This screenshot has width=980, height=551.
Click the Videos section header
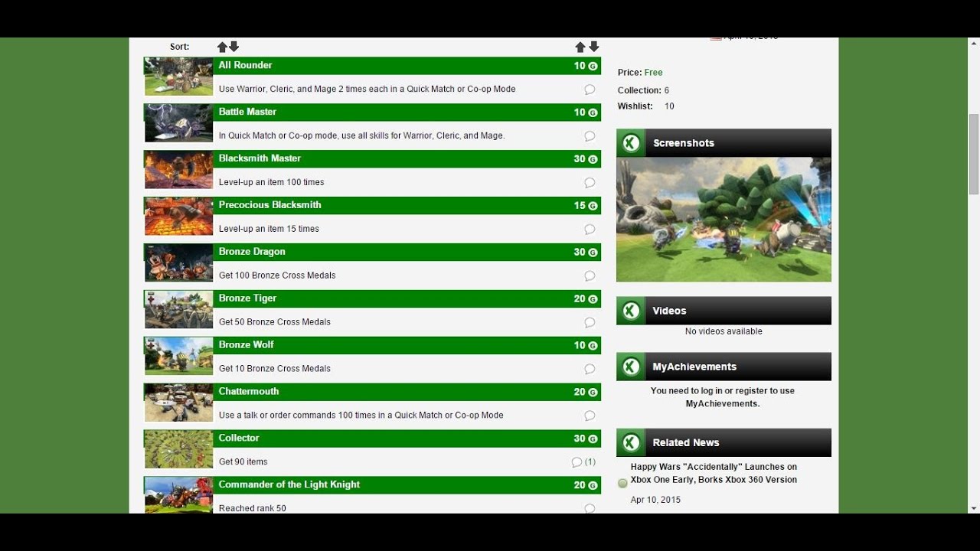(724, 311)
